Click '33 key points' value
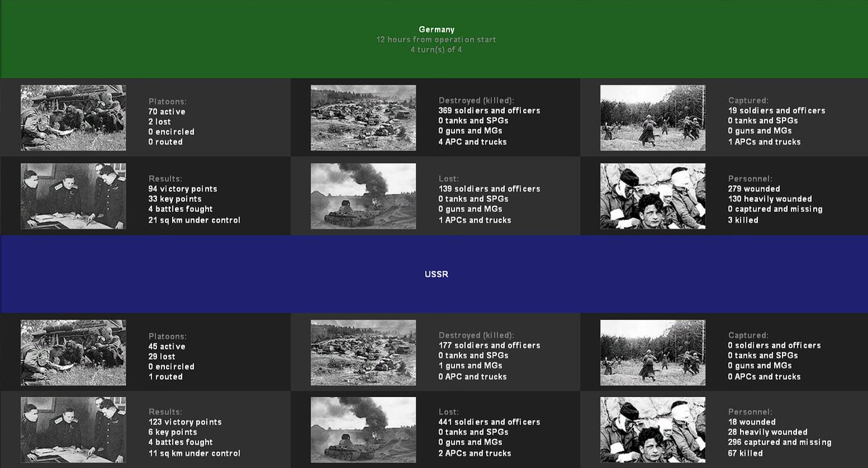868x468 pixels. click(x=175, y=199)
